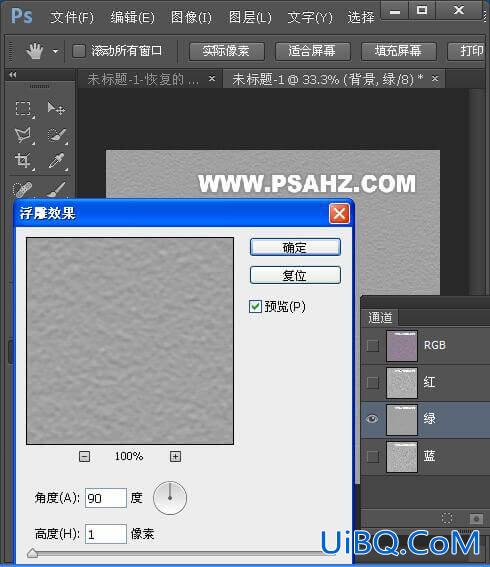Toggle the 预览(P) checkbox
The width and height of the screenshot is (490, 567).
255,306
